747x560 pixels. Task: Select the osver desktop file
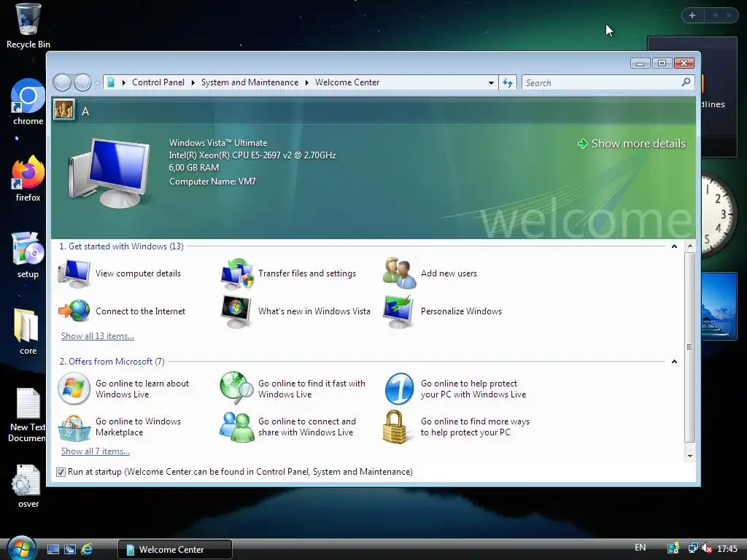click(x=28, y=486)
